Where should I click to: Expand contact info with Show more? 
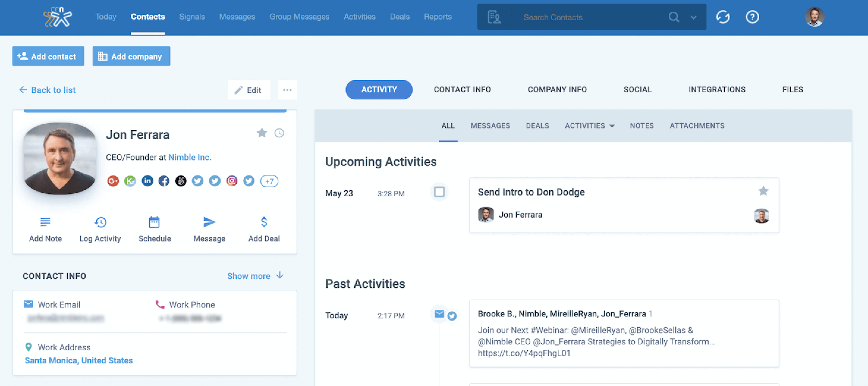(255, 276)
